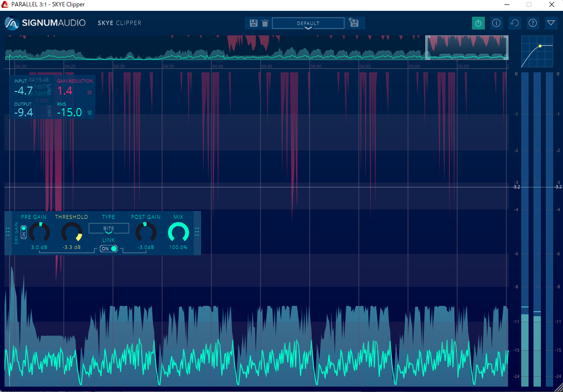Click the -3.2 threshold line label on meters
Viewport: 563px width, 392px height.
pyautogui.click(x=516, y=187)
